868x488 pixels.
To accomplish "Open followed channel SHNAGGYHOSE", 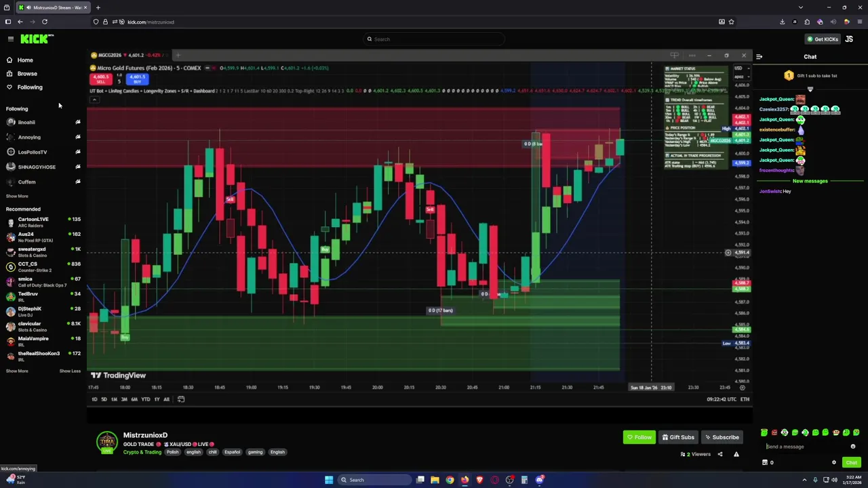I will tap(37, 167).
